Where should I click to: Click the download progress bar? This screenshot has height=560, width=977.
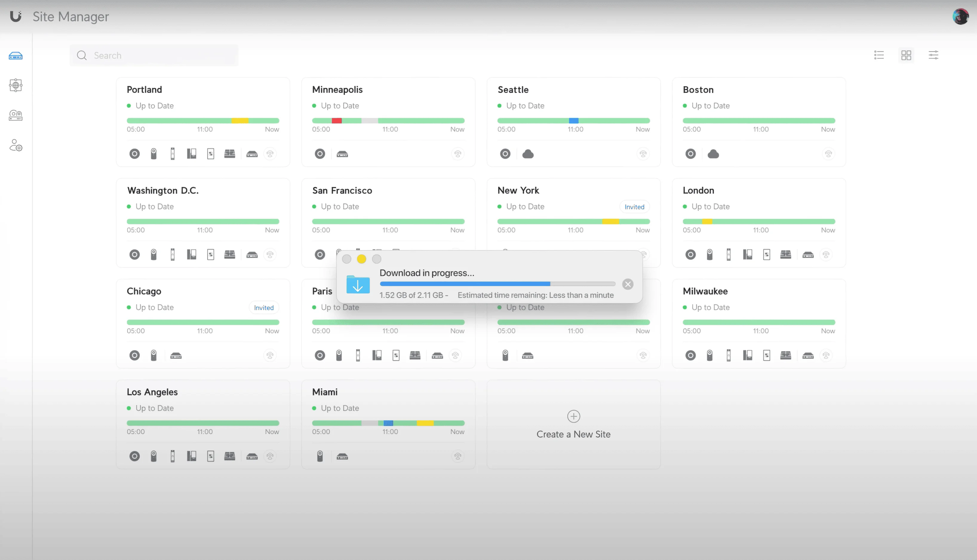click(x=497, y=284)
